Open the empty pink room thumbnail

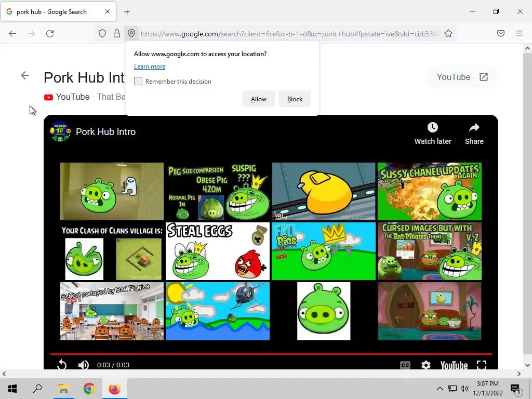(430, 311)
